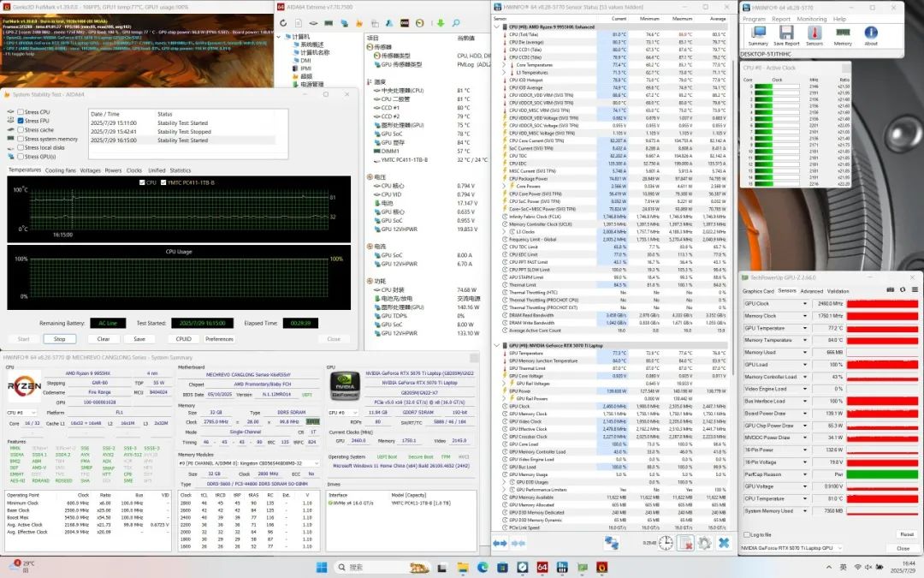Open CPU #0 selector in System Summary
The image size is (924, 578).
(x=21, y=412)
